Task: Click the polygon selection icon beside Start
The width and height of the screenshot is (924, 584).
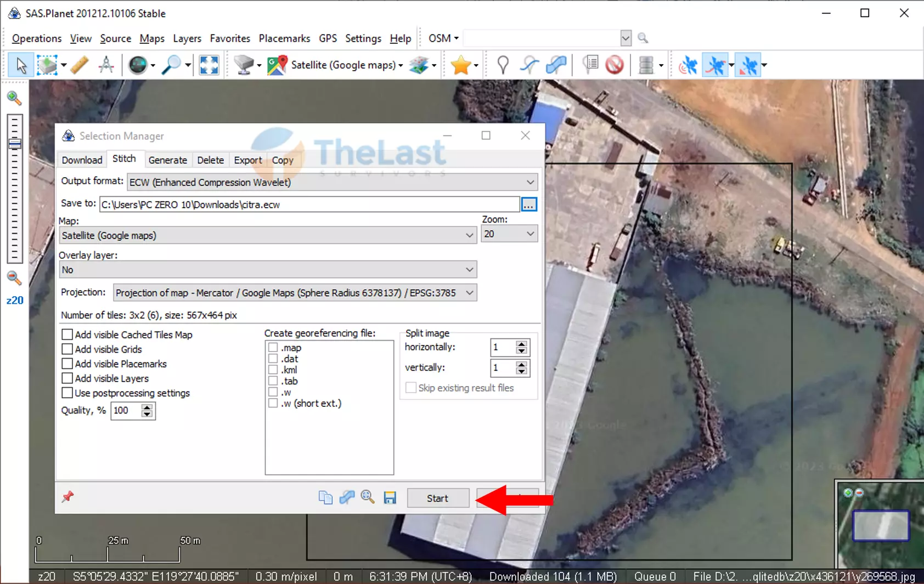Action: pyautogui.click(x=347, y=497)
